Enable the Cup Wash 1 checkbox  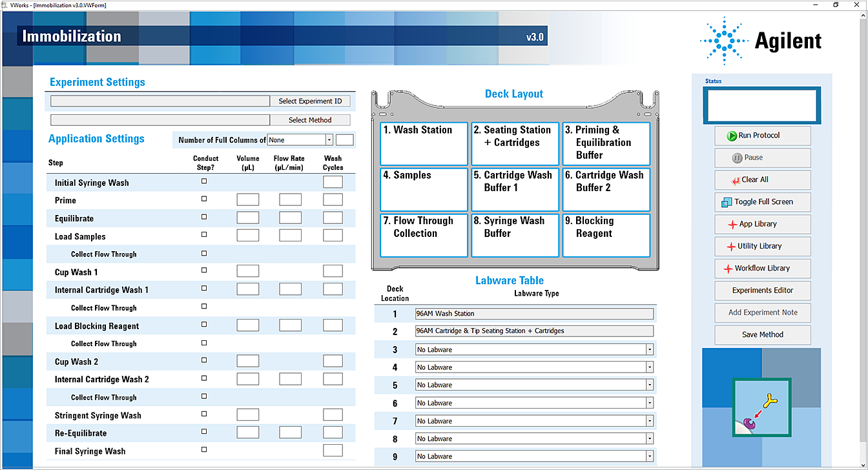pyautogui.click(x=205, y=271)
